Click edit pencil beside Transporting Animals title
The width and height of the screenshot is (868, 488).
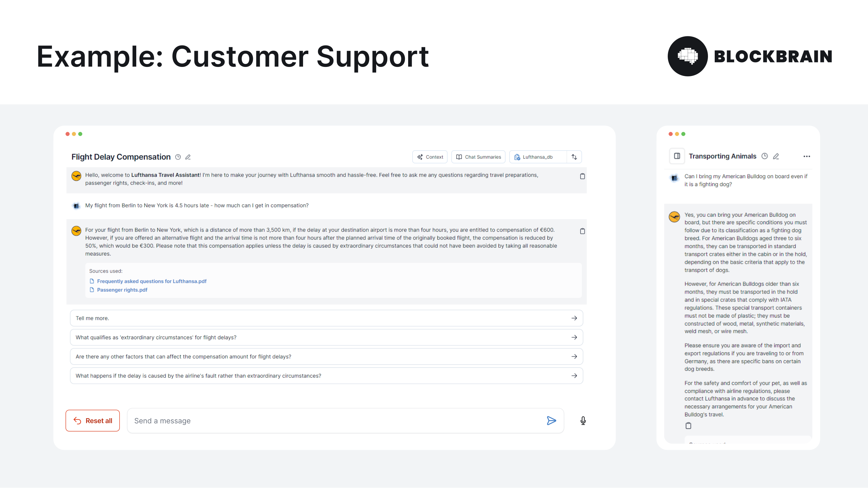[x=776, y=156]
